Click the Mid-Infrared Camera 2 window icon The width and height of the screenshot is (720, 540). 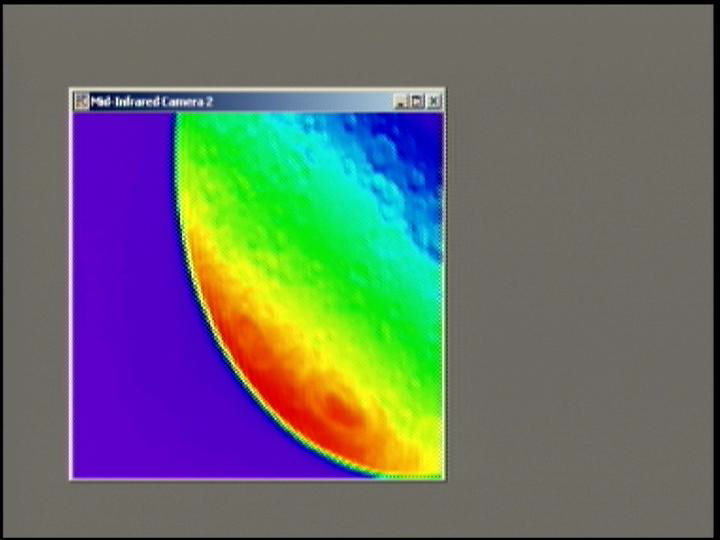pyautogui.click(x=82, y=101)
